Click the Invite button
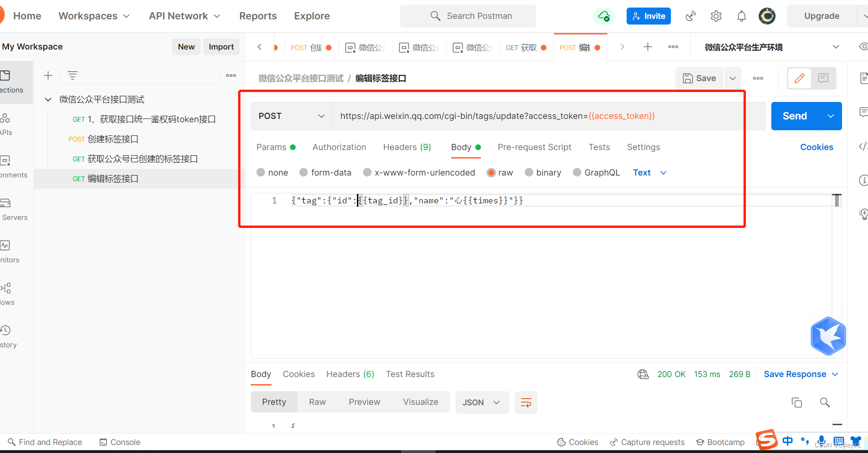This screenshot has height=453, width=868. pos(649,16)
